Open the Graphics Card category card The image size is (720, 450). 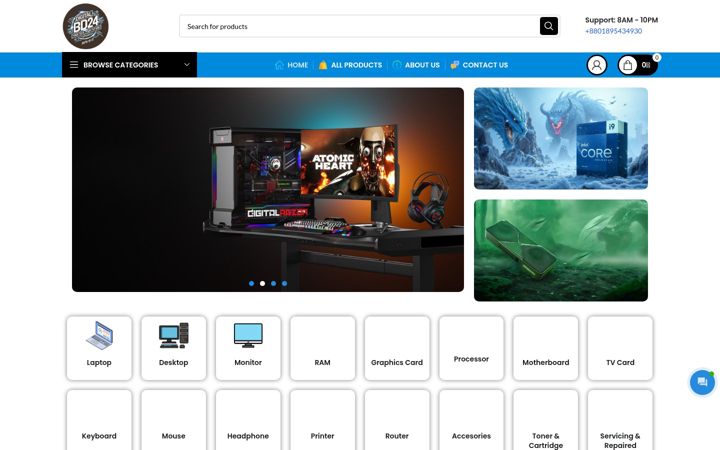[x=397, y=348]
